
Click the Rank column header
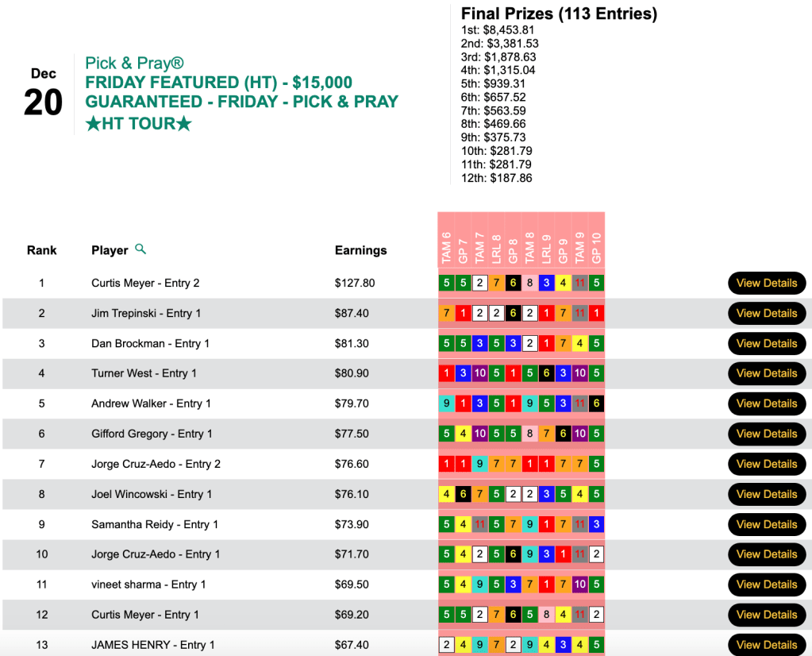tap(42, 250)
